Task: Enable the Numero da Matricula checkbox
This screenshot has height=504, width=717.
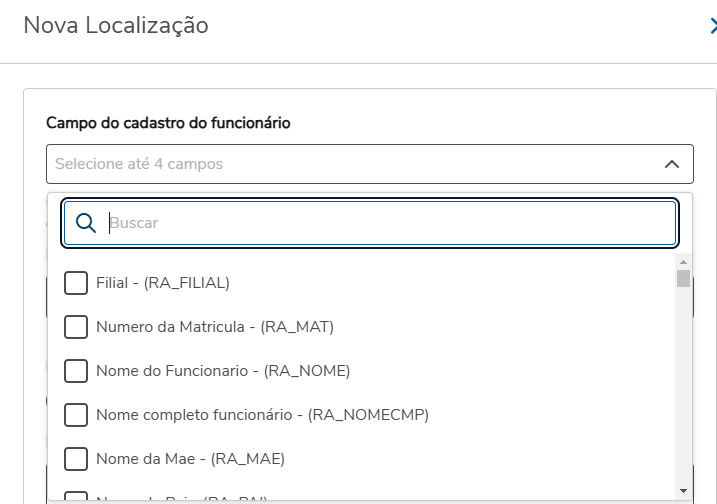Action: (x=76, y=327)
